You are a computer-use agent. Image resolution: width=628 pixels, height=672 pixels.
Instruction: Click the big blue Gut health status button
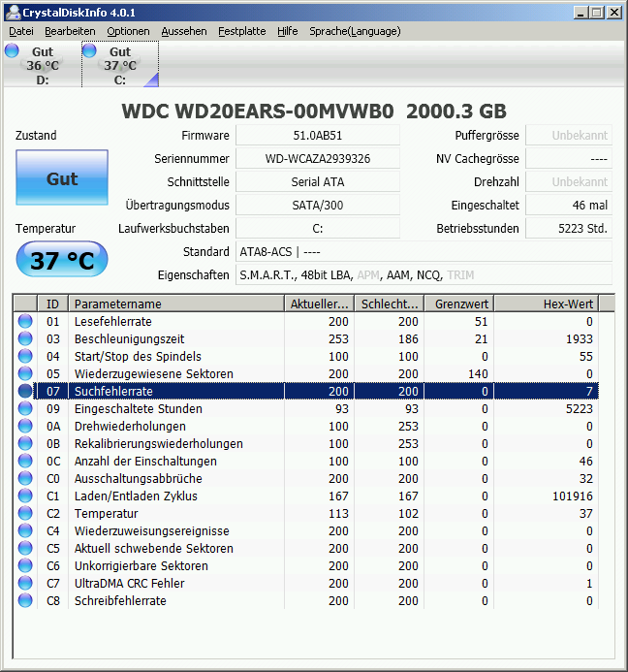click(x=62, y=177)
